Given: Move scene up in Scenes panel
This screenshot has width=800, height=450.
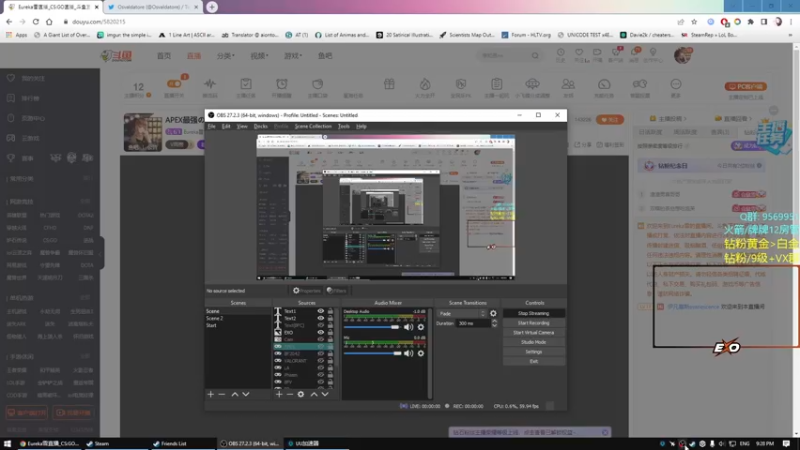Looking at the screenshot, I should [x=235, y=394].
